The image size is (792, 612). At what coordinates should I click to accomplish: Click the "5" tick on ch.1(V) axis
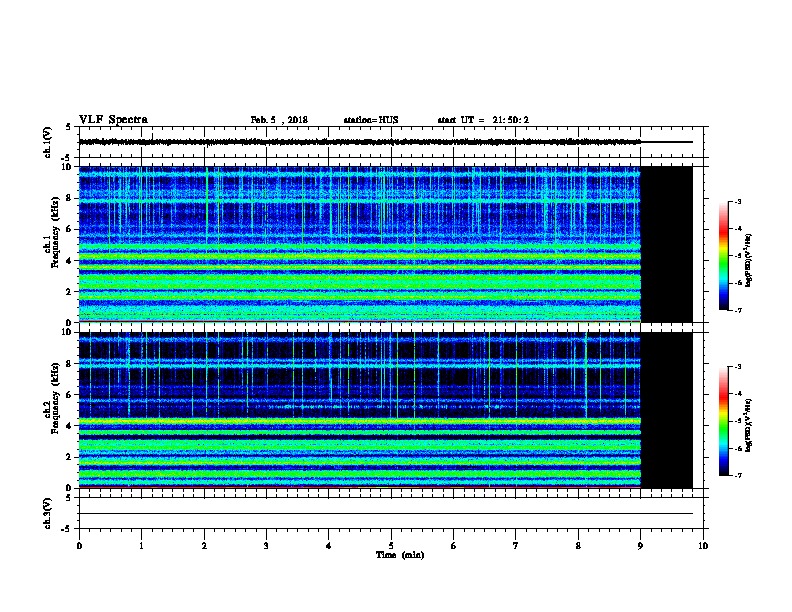tap(68, 127)
